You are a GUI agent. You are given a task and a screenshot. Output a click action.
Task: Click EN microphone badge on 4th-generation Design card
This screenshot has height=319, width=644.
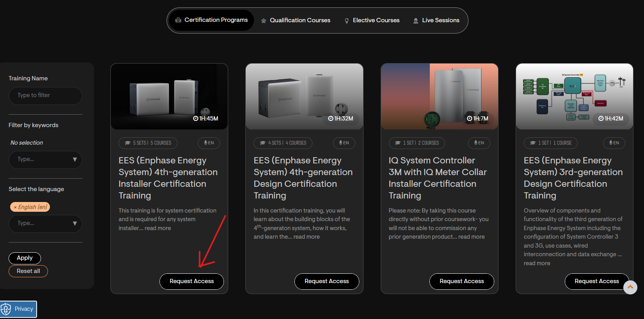tap(344, 143)
